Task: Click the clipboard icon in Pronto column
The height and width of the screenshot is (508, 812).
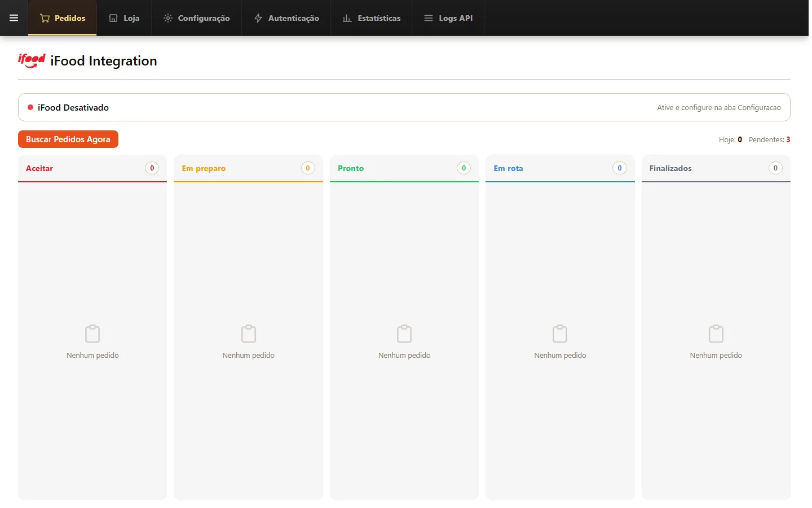Action: (404, 334)
